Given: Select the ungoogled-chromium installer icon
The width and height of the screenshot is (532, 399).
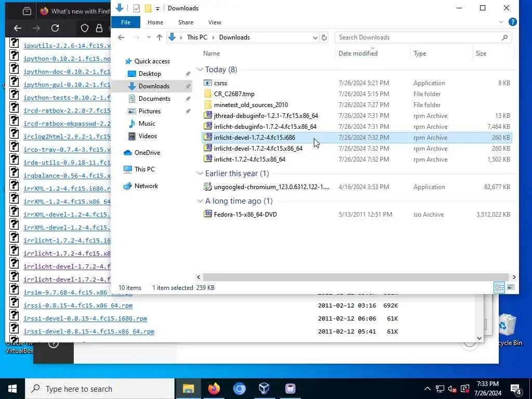Looking at the screenshot, I should (208, 187).
